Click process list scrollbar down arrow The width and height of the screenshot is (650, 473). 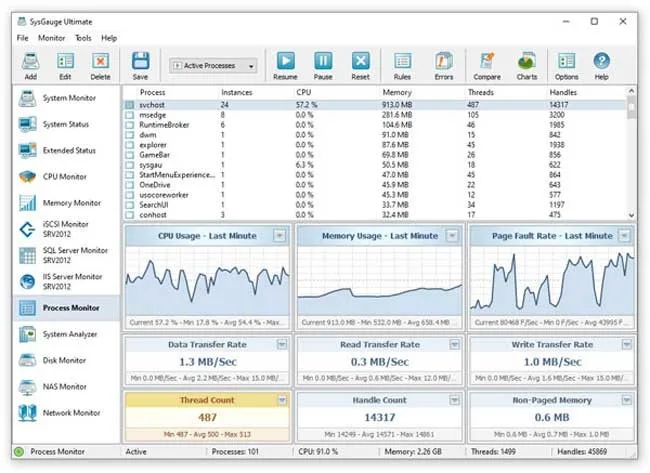point(631,215)
